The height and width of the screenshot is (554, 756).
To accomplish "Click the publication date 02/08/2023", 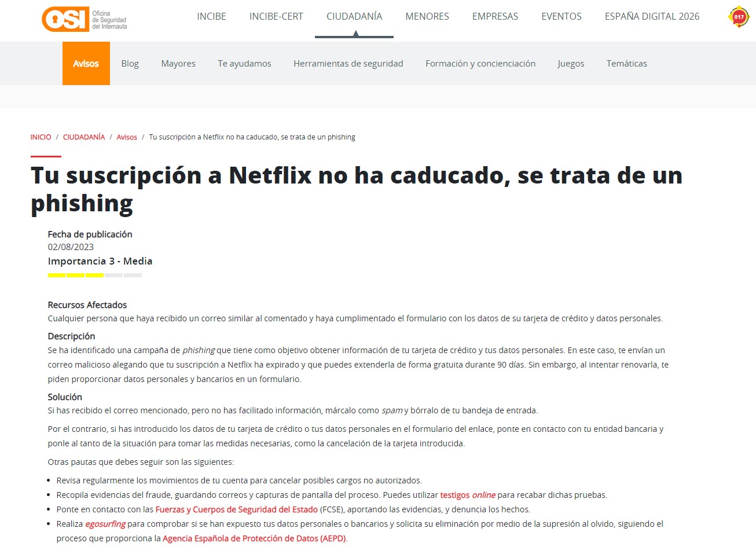I will (71, 247).
